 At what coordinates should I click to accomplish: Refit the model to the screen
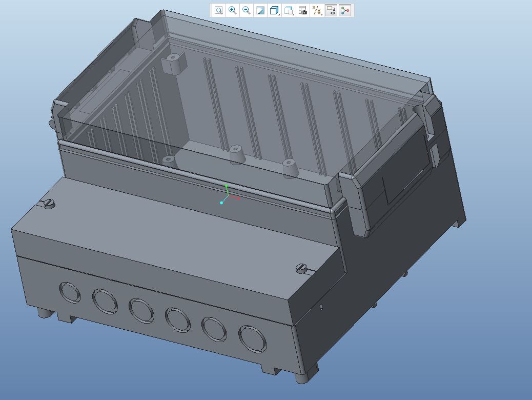(x=219, y=11)
